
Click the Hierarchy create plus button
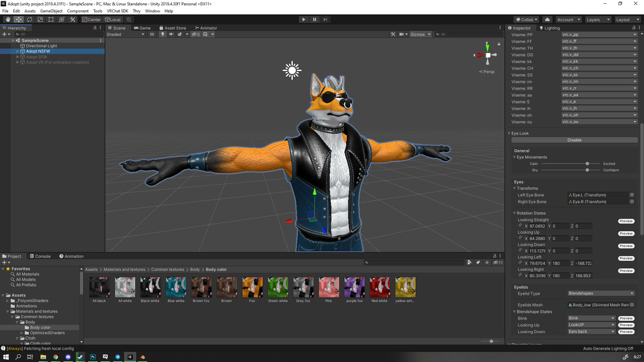pyautogui.click(x=4, y=35)
